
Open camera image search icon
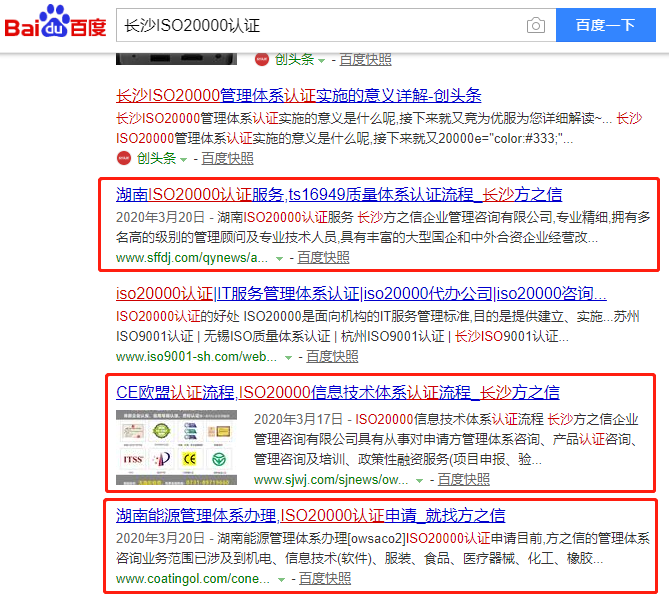pyautogui.click(x=535, y=25)
